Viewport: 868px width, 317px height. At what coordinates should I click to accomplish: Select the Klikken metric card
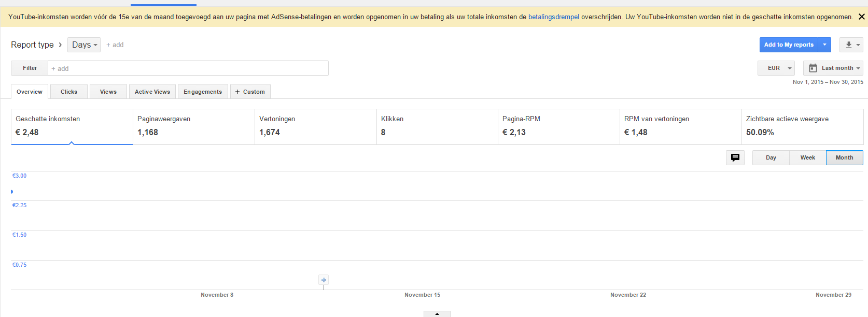[x=437, y=126]
